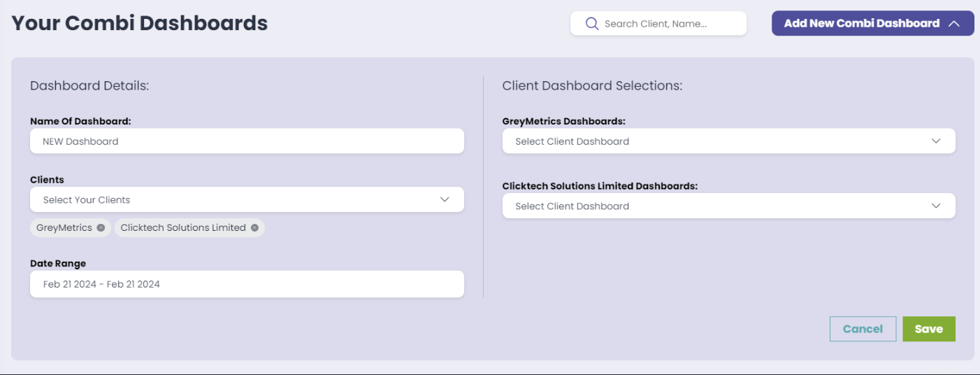Focus the Name Of Dashboard field
This screenshot has height=375, width=980.
247,141
